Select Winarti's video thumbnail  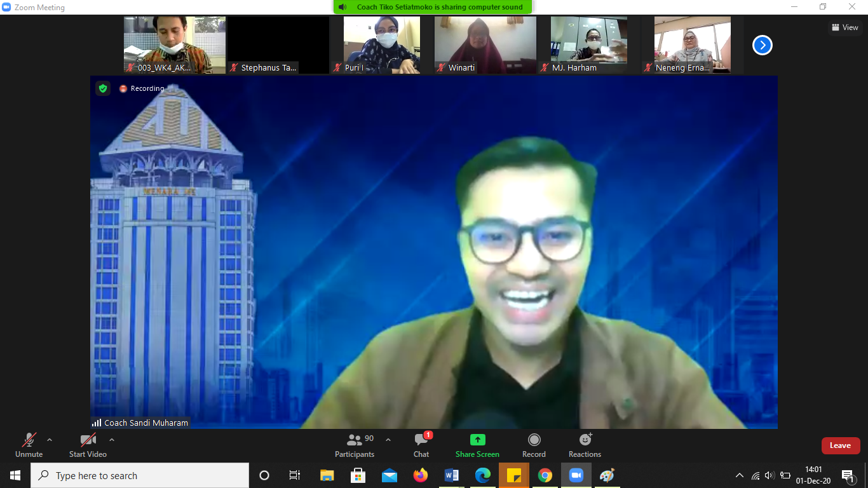click(485, 44)
